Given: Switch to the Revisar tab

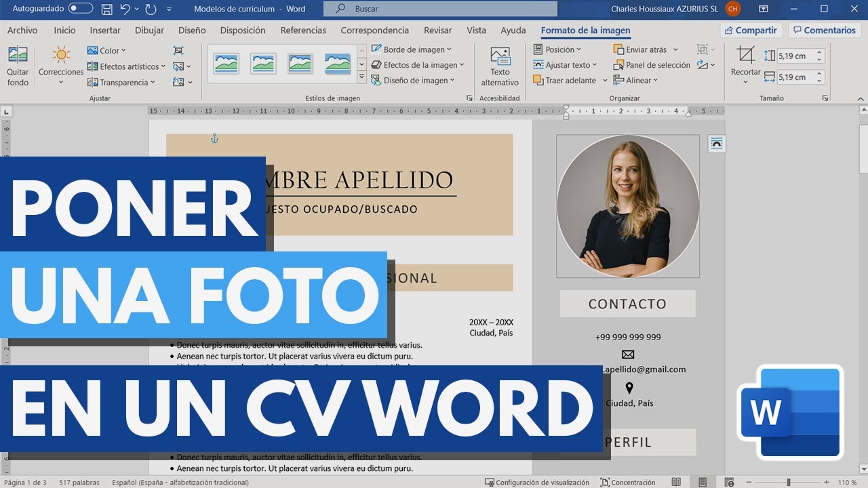Looking at the screenshot, I should click(438, 30).
